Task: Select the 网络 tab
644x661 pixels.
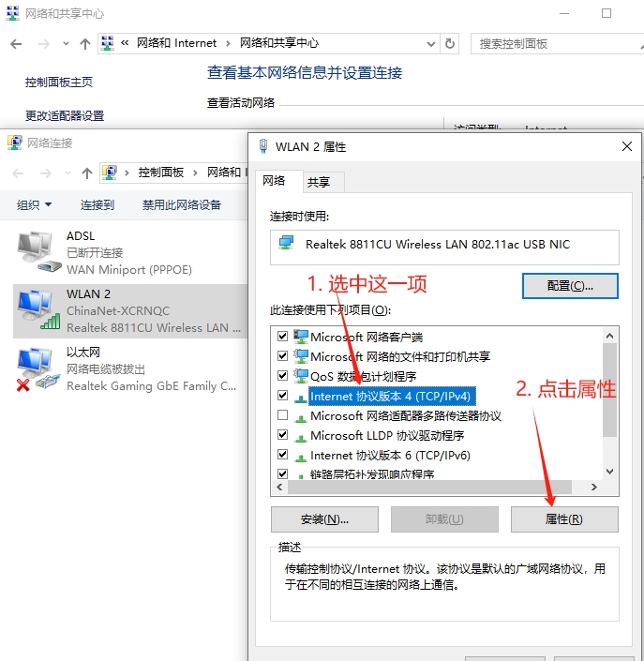Action: [x=274, y=181]
